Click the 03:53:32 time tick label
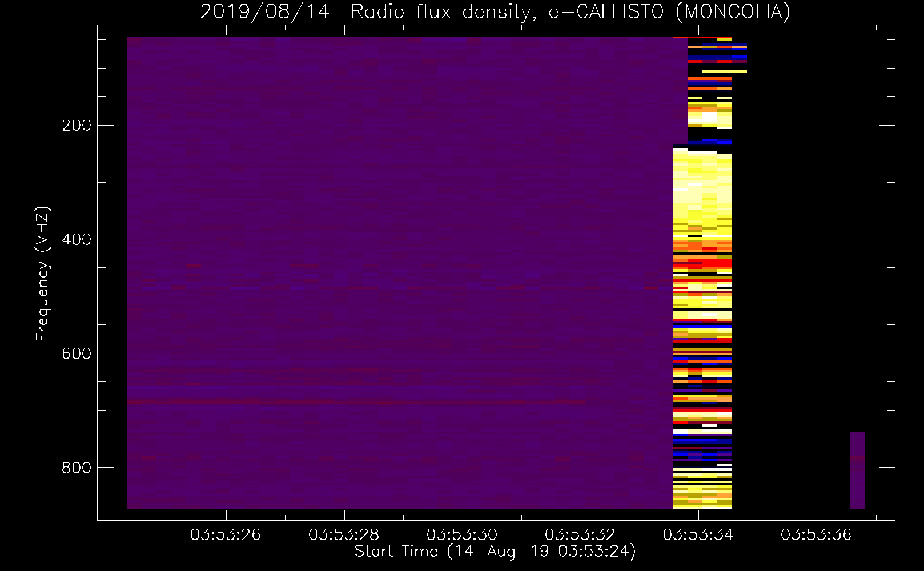Screen dimensions: 924x571 coord(580,535)
